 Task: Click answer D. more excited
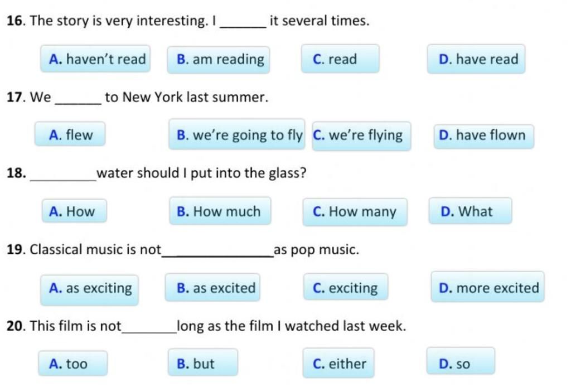(x=487, y=287)
